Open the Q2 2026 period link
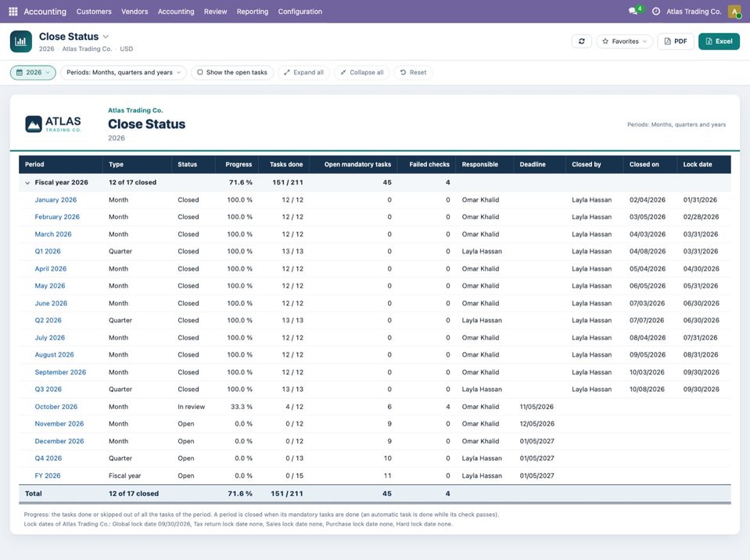Image resolution: width=750 pixels, height=560 pixels. pyautogui.click(x=48, y=321)
